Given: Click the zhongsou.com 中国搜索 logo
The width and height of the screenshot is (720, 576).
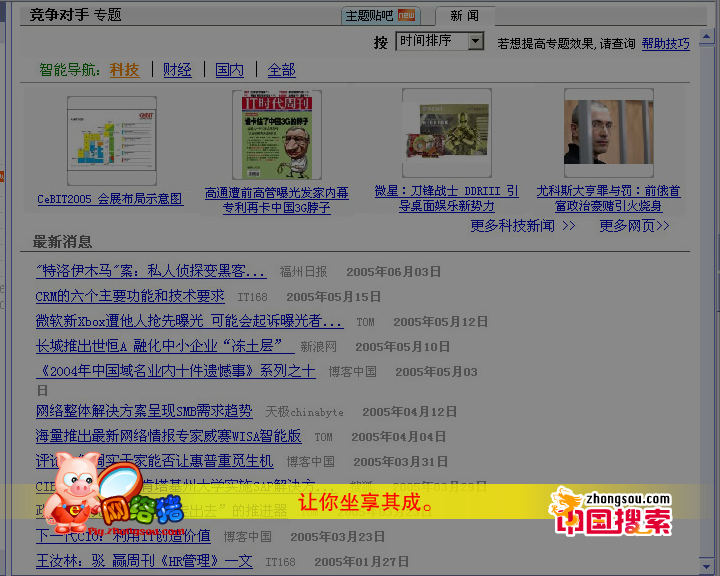Looking at the screenshot, I should tap(611, 512).
